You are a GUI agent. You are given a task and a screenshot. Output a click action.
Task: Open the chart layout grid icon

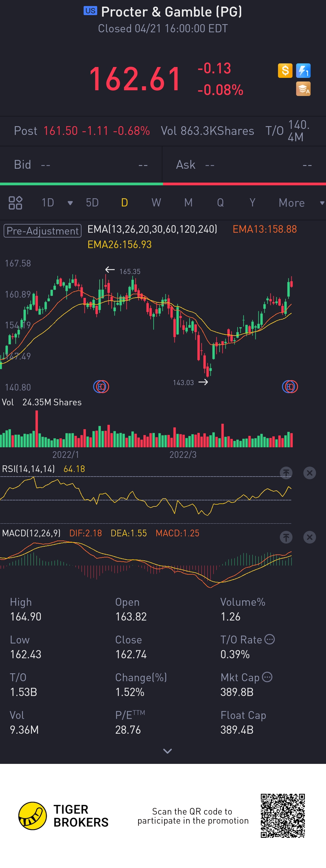pyautogui.click(x=15, y=203)
